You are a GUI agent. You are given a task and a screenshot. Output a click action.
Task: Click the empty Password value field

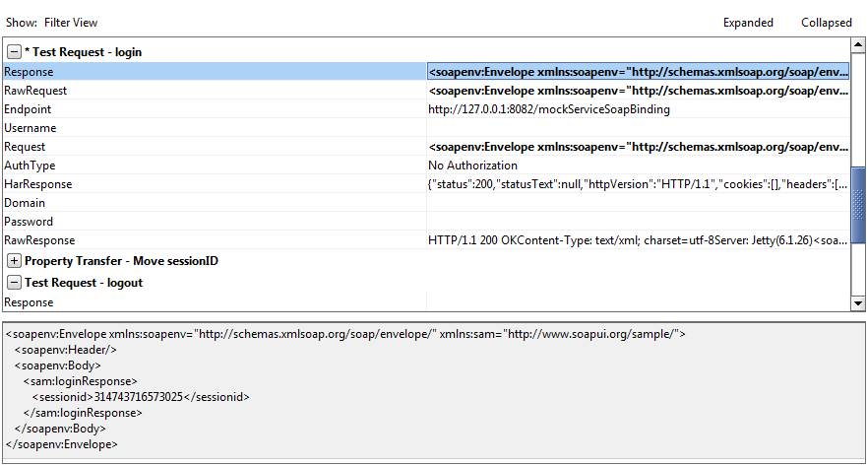tap(638, 222)
